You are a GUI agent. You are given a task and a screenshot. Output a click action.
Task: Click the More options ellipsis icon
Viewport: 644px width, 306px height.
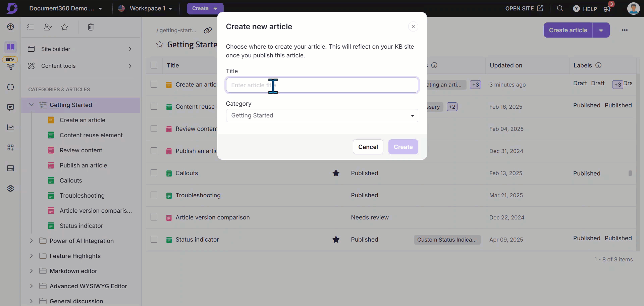click(x=625, y=30)
